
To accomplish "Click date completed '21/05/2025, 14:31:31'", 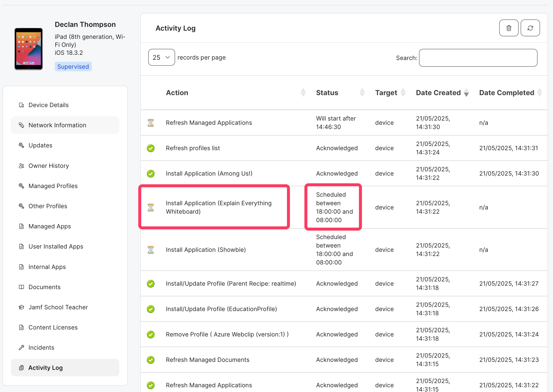I will click(508, 148).
